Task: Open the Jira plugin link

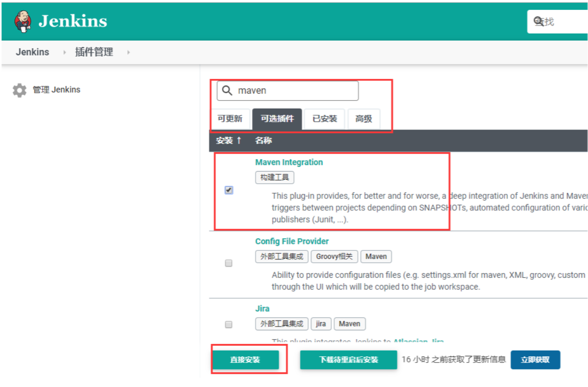Action: (x=263, y=309)
